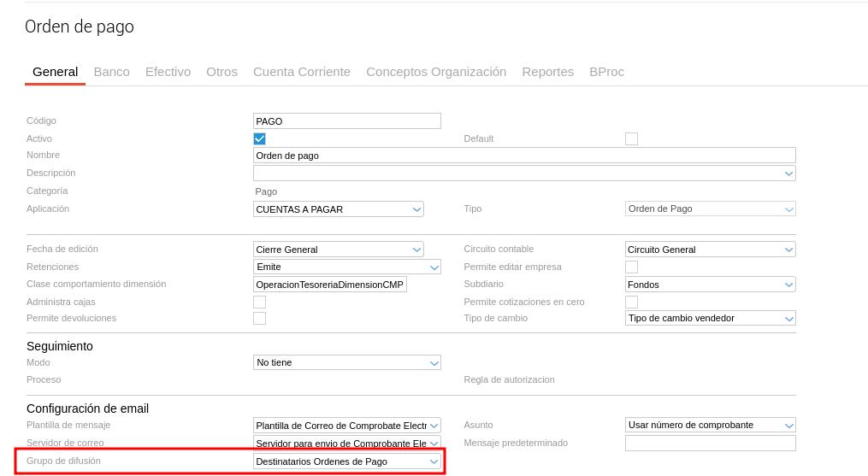Viewport: 868px width, 476px height.
Task: Expand Circuito contable dropdown
Action: tap(710, 250)
